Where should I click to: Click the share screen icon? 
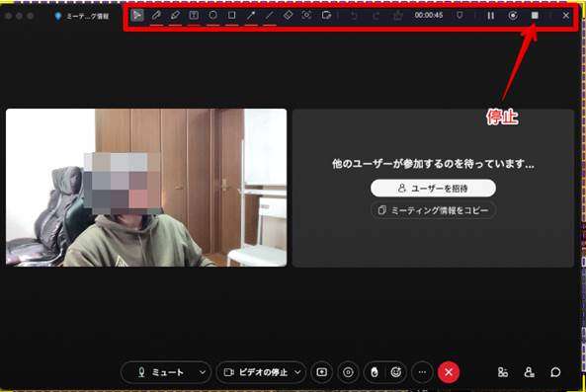(322, 372)
